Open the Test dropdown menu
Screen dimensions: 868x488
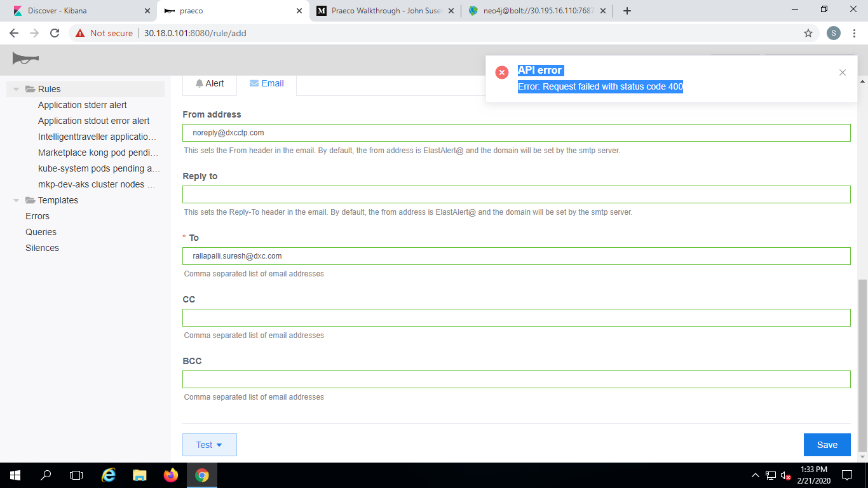click(209, 445)
